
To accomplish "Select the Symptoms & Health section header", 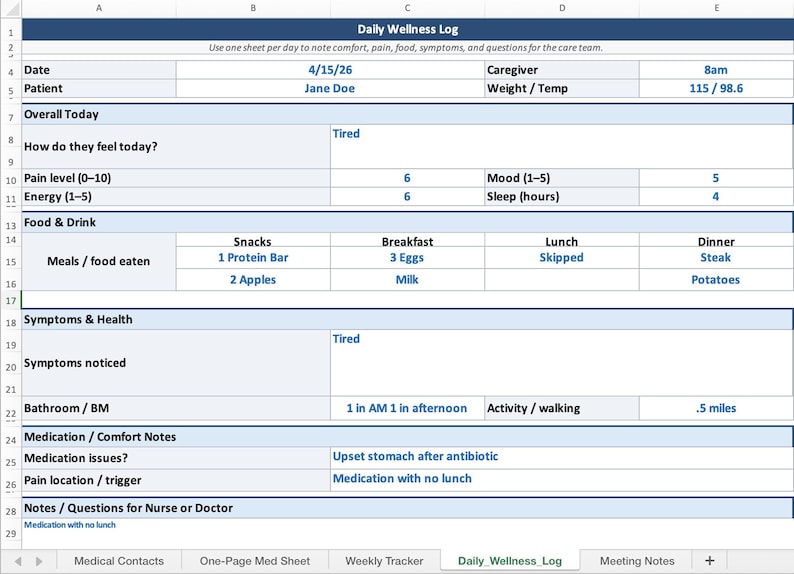I will (408, 319).
